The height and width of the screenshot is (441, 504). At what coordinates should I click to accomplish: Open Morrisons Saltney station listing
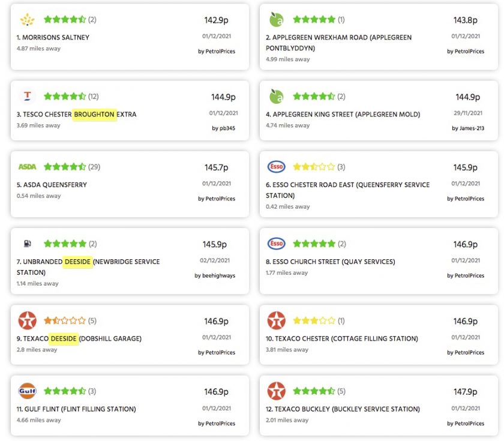point(53,37)
